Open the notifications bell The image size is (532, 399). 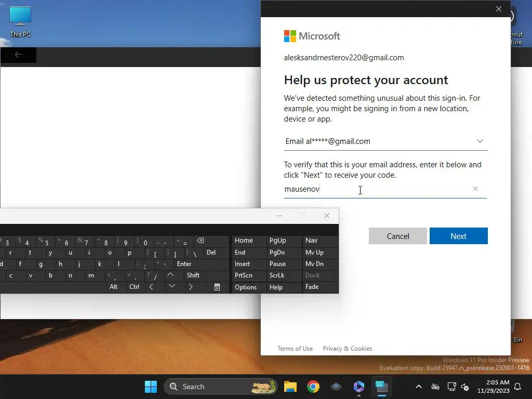coord(518,387)
